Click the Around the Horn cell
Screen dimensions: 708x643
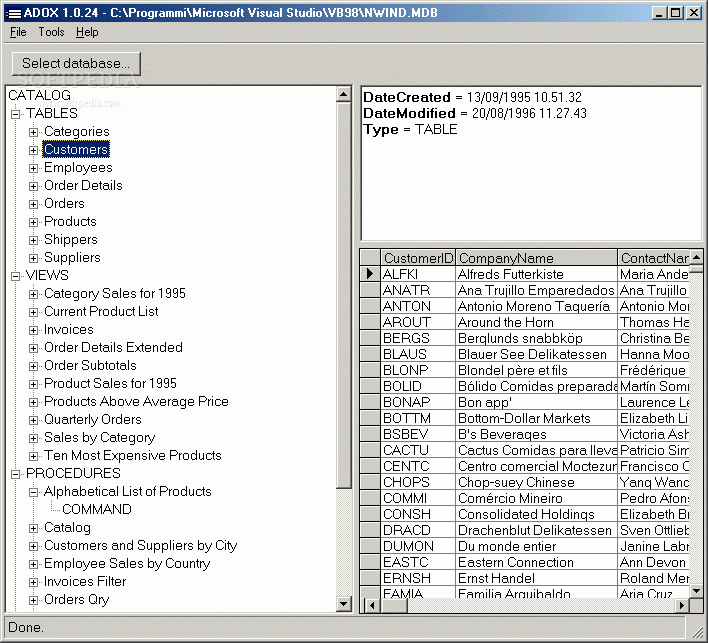pyautogui.click(x=536, y=322)
